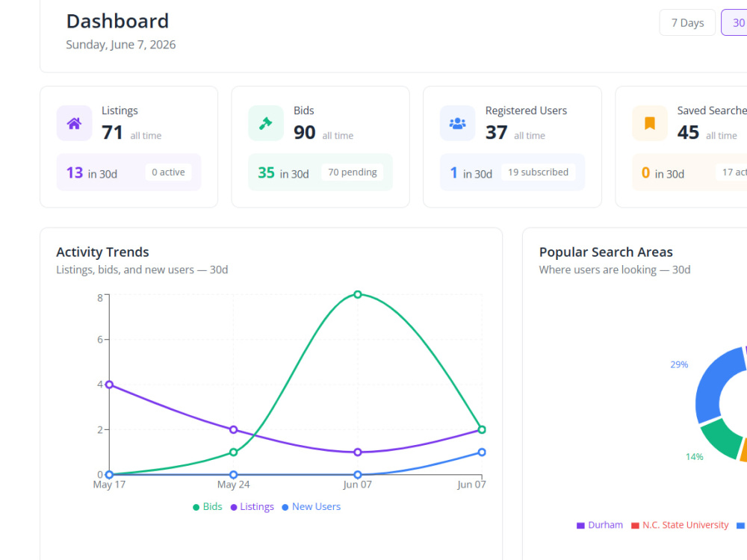This screenshot has width=747, height=560.
Task: Click the May 24 axis label
Action: (233, 485)
